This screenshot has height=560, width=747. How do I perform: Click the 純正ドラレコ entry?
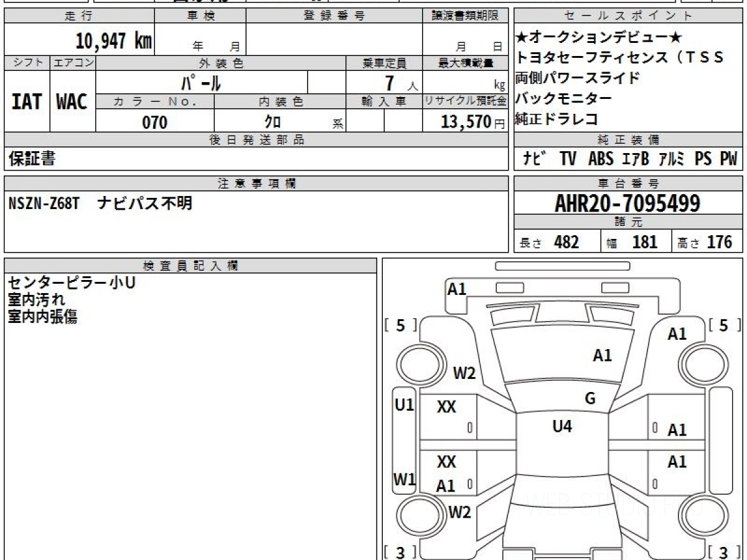(x=557, y=119)
